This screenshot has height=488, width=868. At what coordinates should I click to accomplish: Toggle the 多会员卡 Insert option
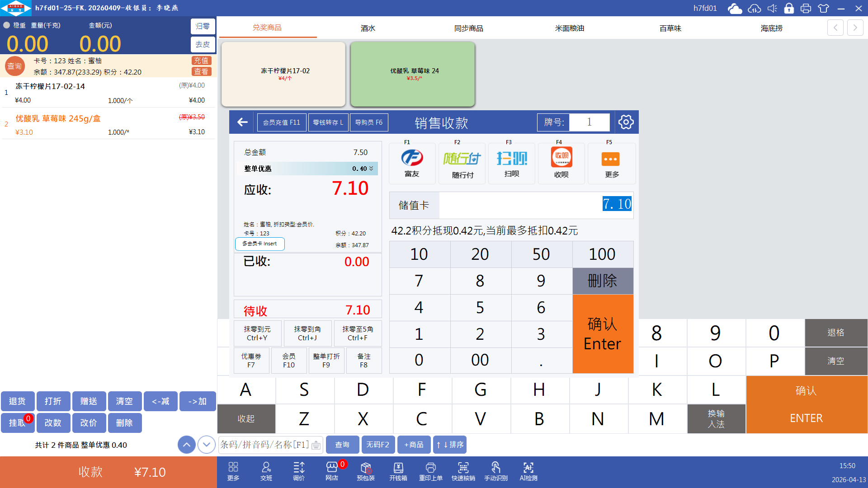259,244
